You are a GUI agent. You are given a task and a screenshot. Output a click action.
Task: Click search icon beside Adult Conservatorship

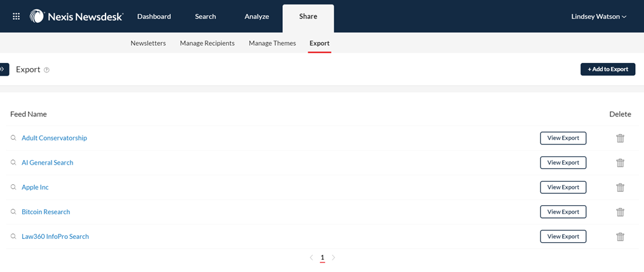tap(13, 138)
